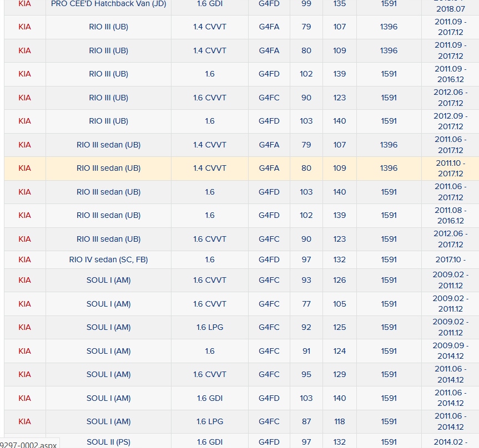Click the 1.6 LPG cell in the 87 kW row
Screen dimensions: 479x448
(x=210, y=421)
